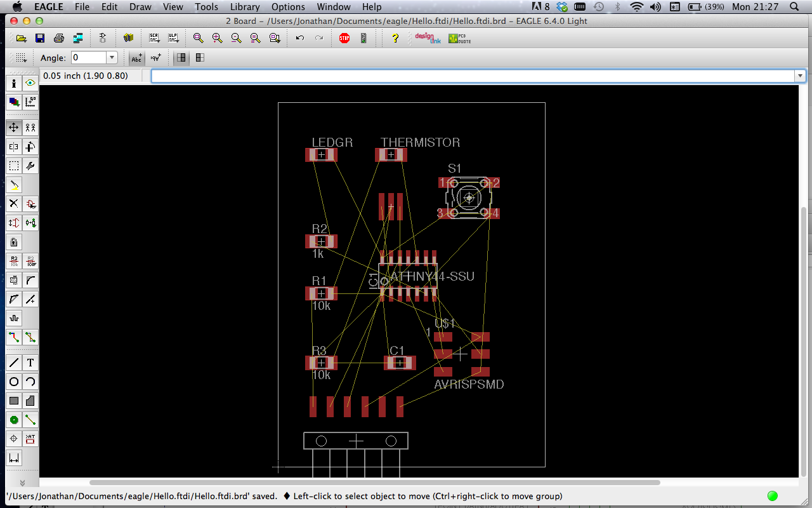Select the Add part tool

coord(30,204)
